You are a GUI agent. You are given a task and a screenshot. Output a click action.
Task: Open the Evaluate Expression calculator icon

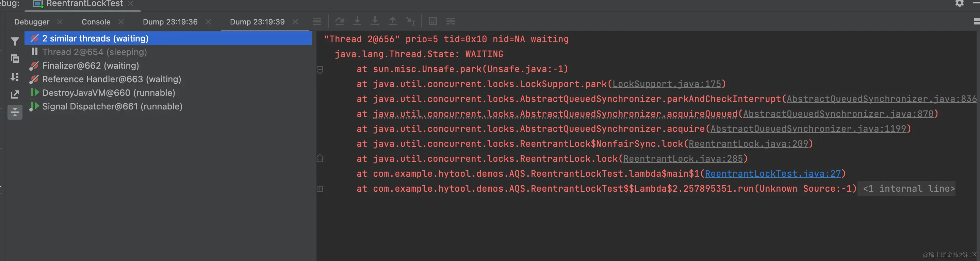coord(432,21)
